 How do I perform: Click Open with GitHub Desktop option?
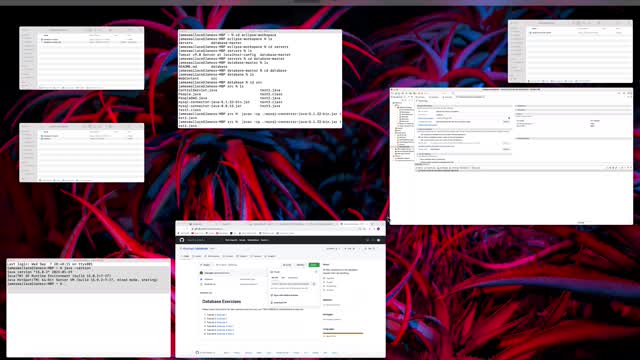click(x=284, y=295)
